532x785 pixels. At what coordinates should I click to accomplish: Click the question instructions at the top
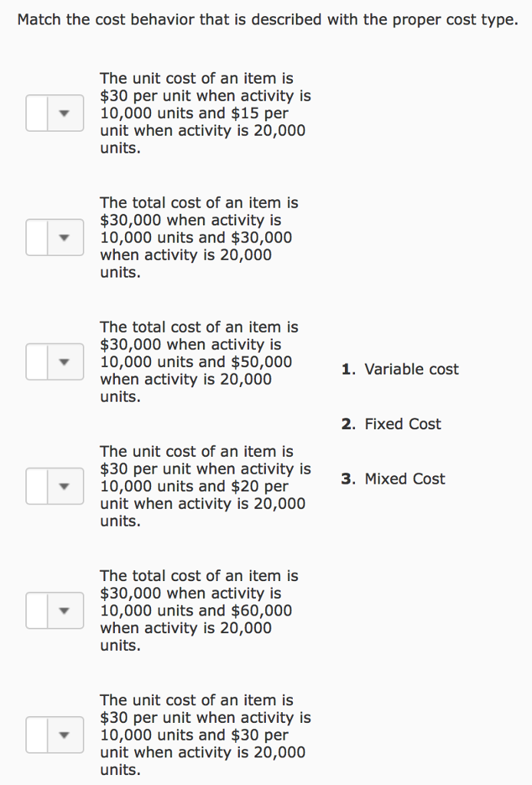pos(267,19)
